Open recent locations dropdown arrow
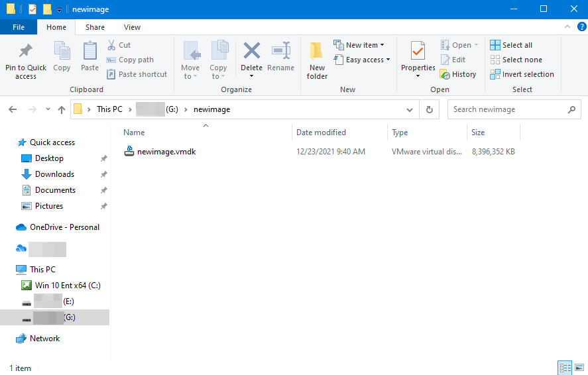Viewport: 588px width, 375px height. click(48, 109)
